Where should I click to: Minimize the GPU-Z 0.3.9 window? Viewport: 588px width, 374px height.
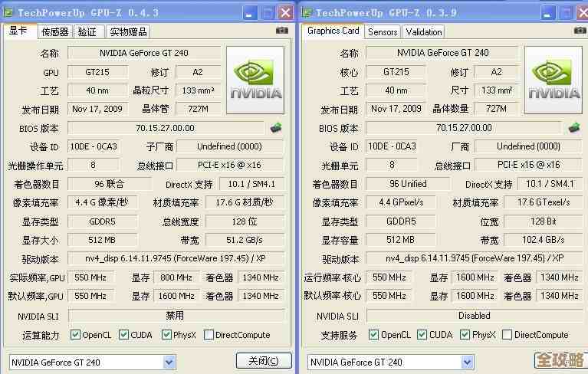[548, 13]
